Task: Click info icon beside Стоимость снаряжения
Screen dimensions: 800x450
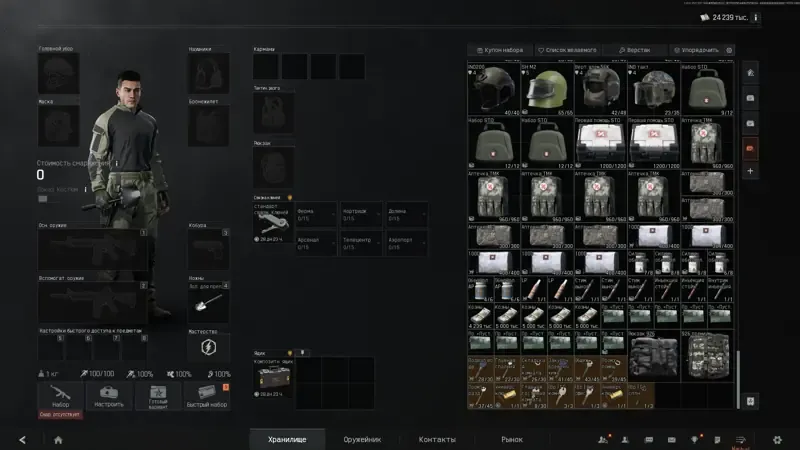Action: (117, 163)
